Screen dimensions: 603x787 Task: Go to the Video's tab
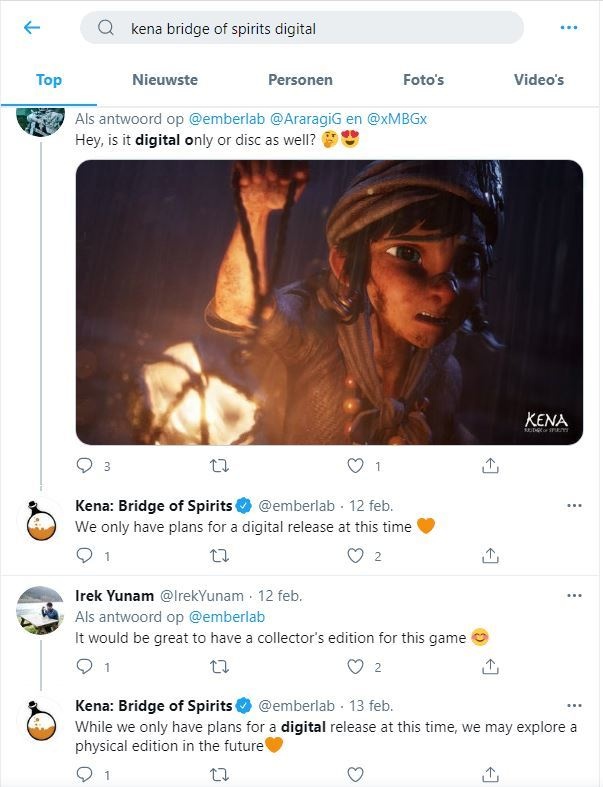[539, 80]
